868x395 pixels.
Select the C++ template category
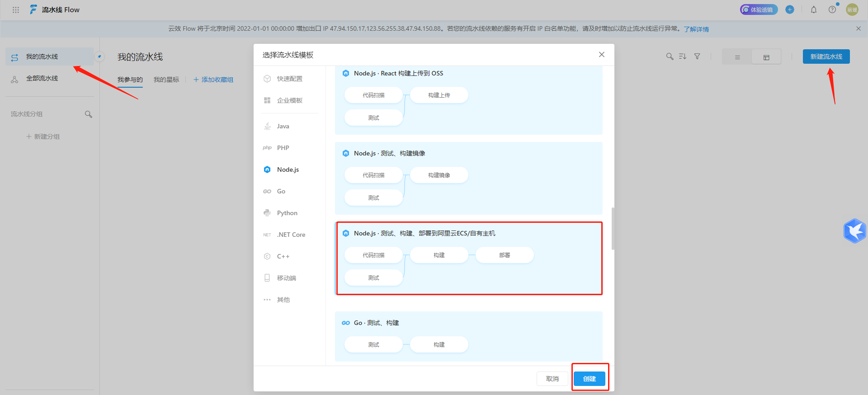click(290, 256)
